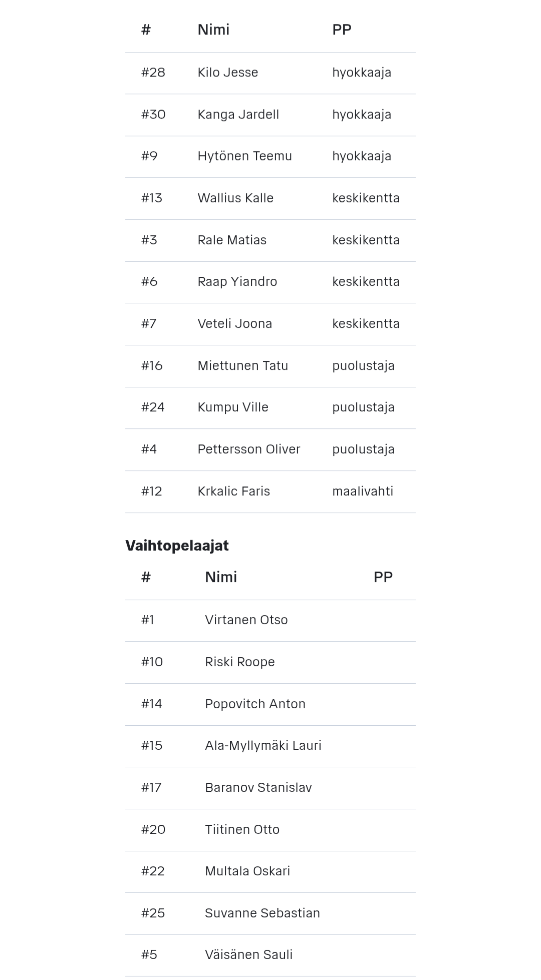
Task: Click Riski Roope name
Action: pyautogui.click(x=240, y=662)
